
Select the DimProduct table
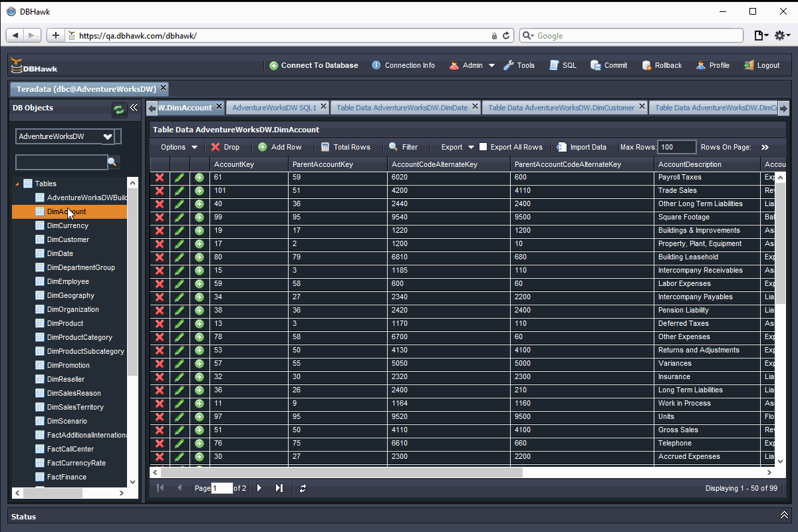pyautogui.click(x=65, y=323)
